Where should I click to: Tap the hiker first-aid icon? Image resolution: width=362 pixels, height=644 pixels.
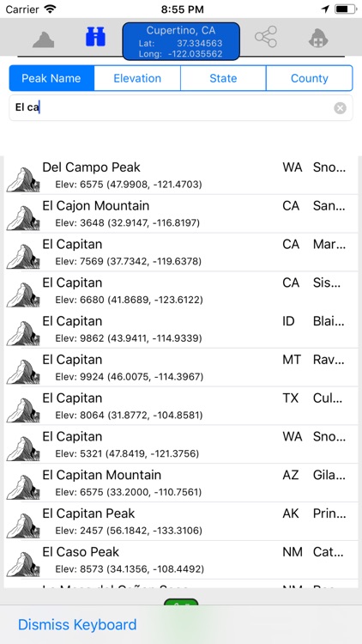tap(318, 38)
